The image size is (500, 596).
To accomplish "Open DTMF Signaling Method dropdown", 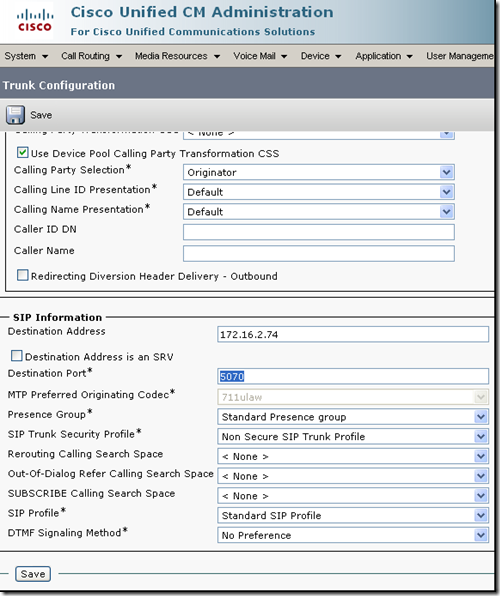I will tap(353, 536).
